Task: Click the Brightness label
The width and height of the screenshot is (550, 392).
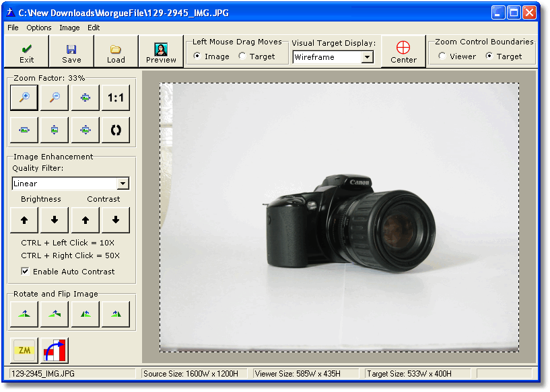Action: pos(41,199)
